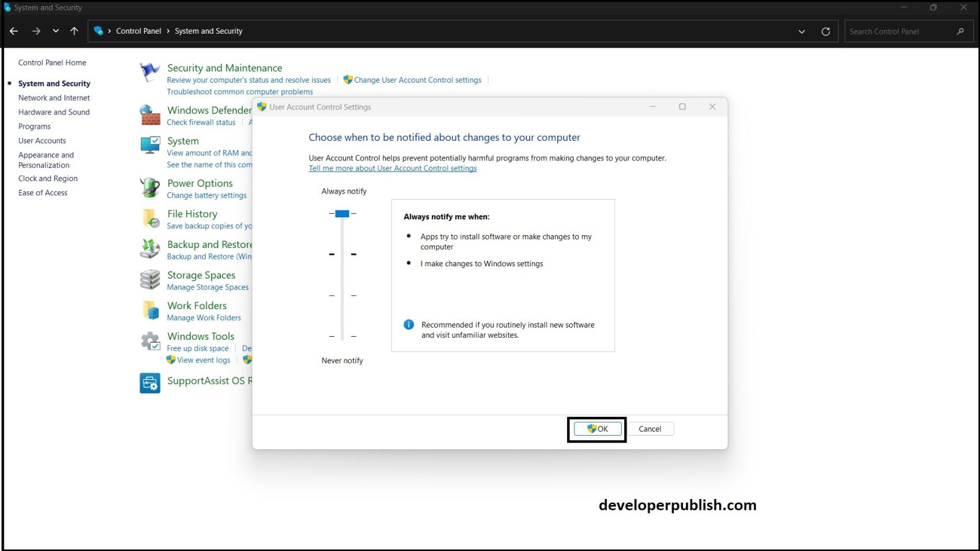980x551 pixels.
Task: Click the Security and Maintenance flag icon
Action: 149,72
